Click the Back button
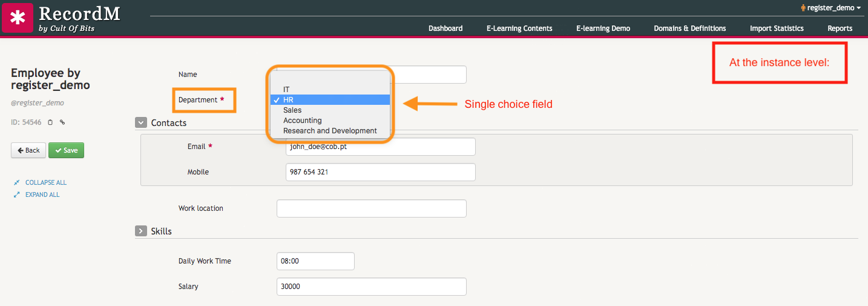The width and height of the screenshot is (868, 306). pyautogui.click(x=28, y=150)
